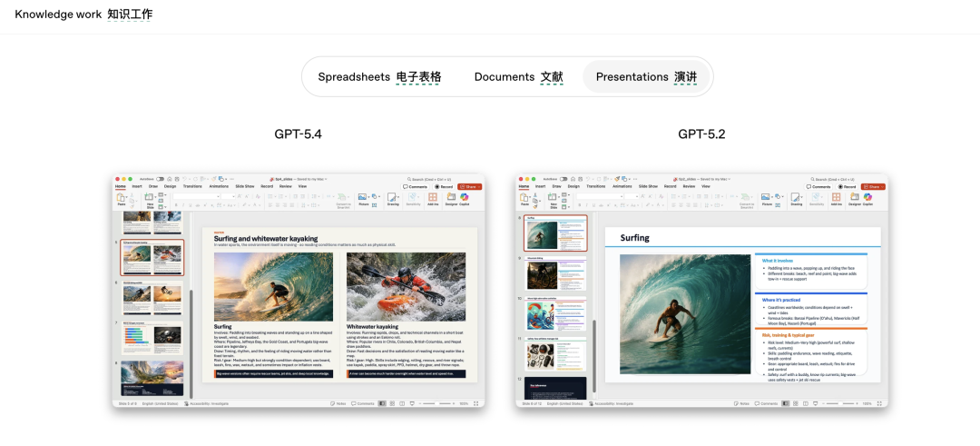Screen dimensions: 980x446
Task: Click the Copilot icon in GPT-5.4 window
Action: [465, 197]
